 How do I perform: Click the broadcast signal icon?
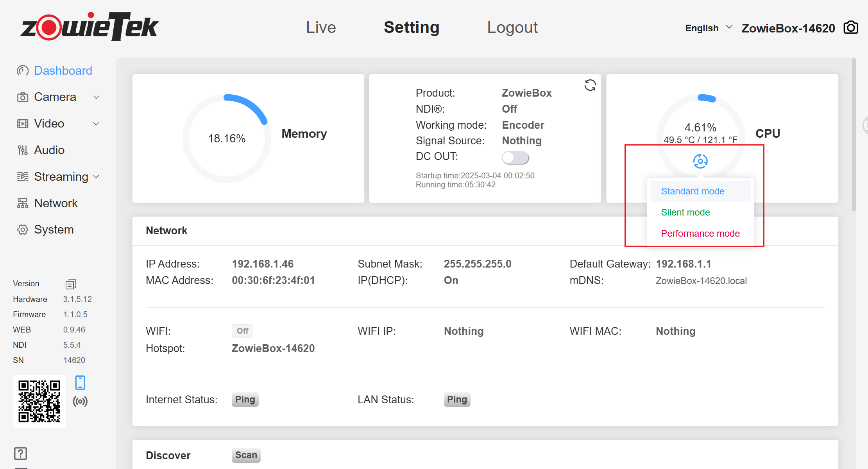[80, 401]
